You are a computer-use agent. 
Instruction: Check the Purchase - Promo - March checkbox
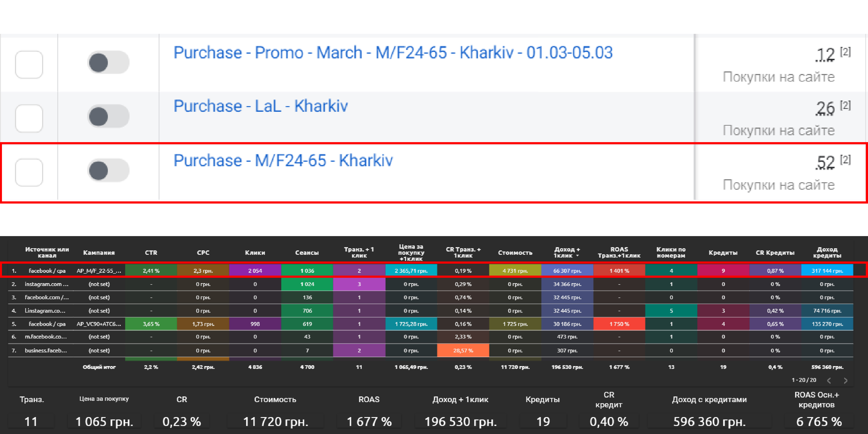click(x=29, y=64)
